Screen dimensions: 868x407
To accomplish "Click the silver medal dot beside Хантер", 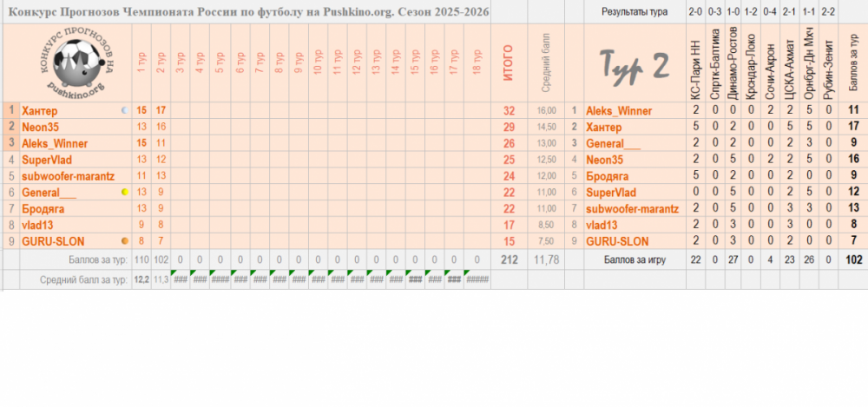I will pyautogui.click(x=124, y=110).
